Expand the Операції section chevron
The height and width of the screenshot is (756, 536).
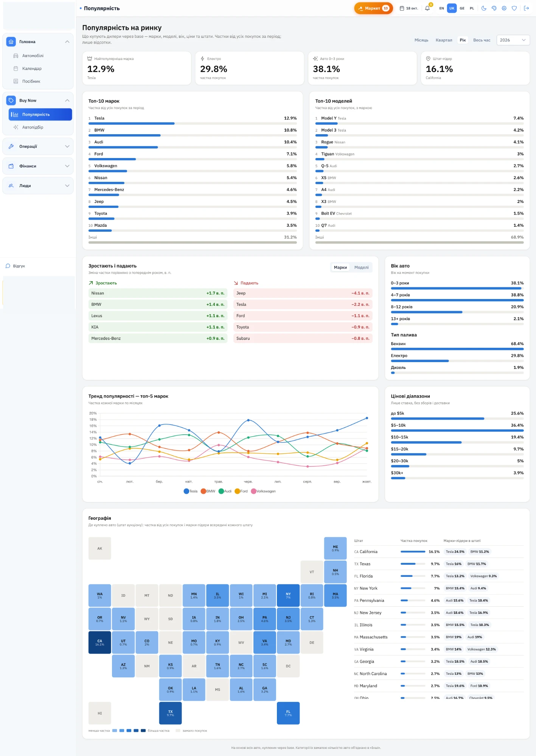67,147
